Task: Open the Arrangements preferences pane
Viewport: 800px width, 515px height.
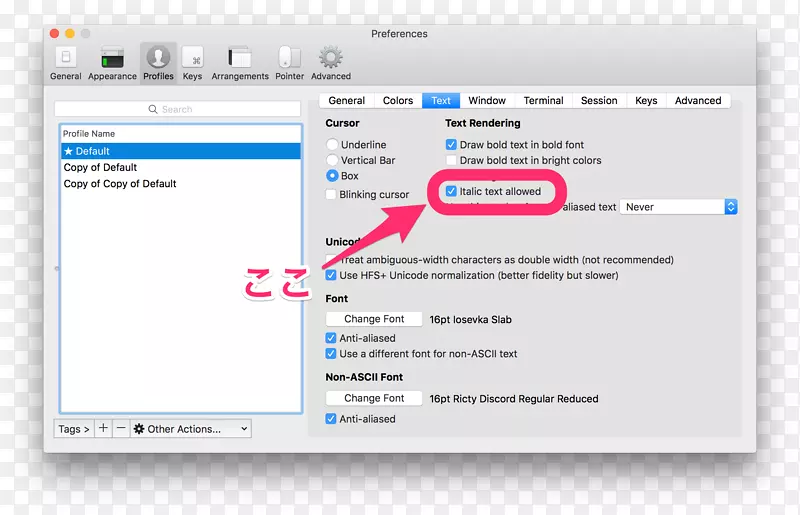Action: [240, 62]
